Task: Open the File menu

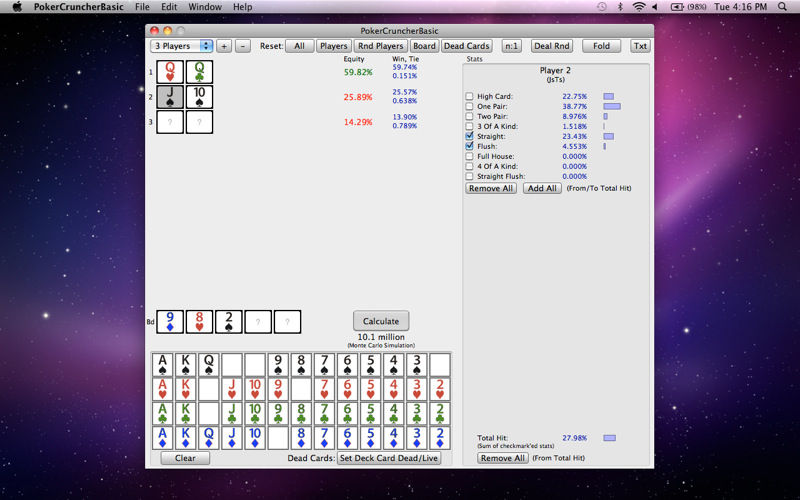Action: 142,7
